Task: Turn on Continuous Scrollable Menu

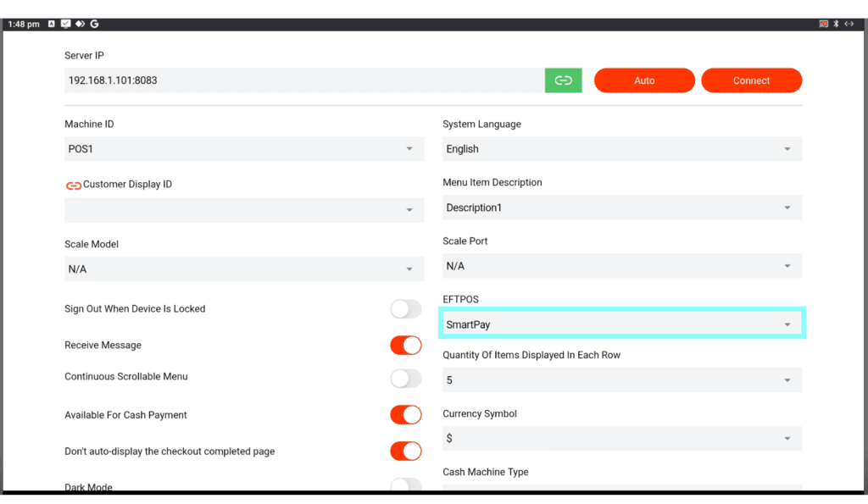Action: click(405, 378)
